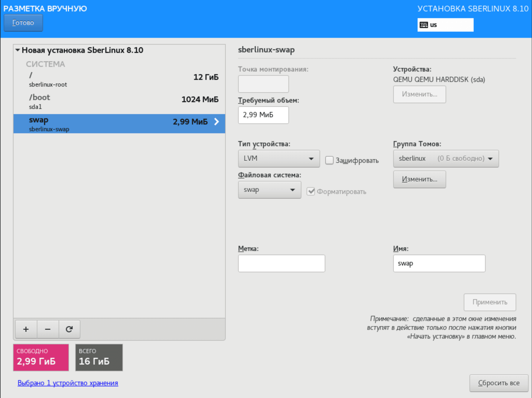Click the ВСЕГО 16 ГиБ box
The height and width of the screenshot is (398, 532).
click(x=99, y=358)
